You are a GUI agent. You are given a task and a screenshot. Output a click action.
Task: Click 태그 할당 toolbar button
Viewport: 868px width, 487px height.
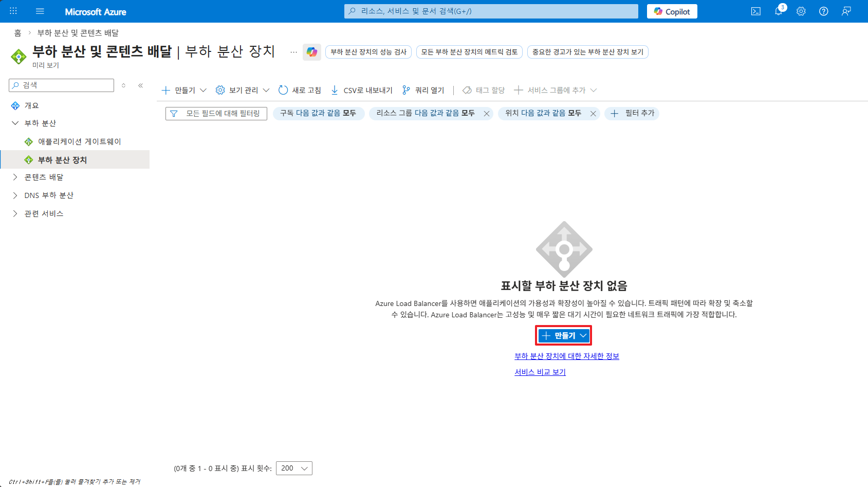[x=484, y=91]
